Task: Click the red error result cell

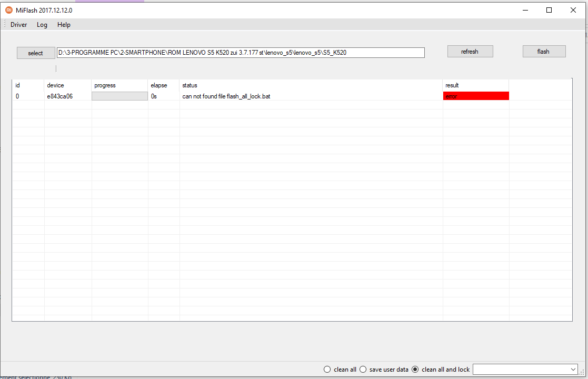Action: coord(476,96)
